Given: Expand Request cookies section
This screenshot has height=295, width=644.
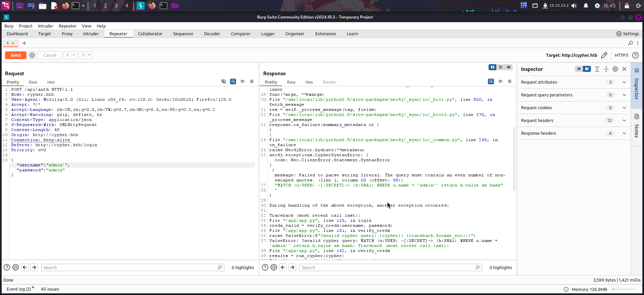Looking at the screenshot, I should (574, 108).
